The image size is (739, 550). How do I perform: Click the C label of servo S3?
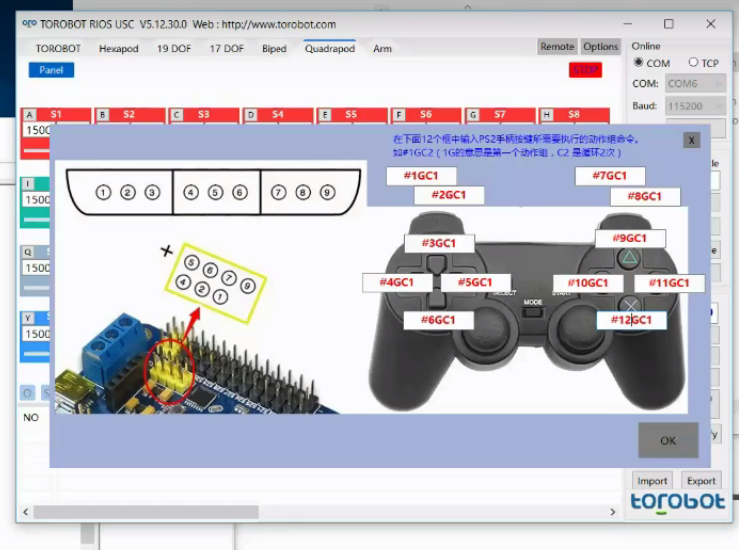pos(177,115)
